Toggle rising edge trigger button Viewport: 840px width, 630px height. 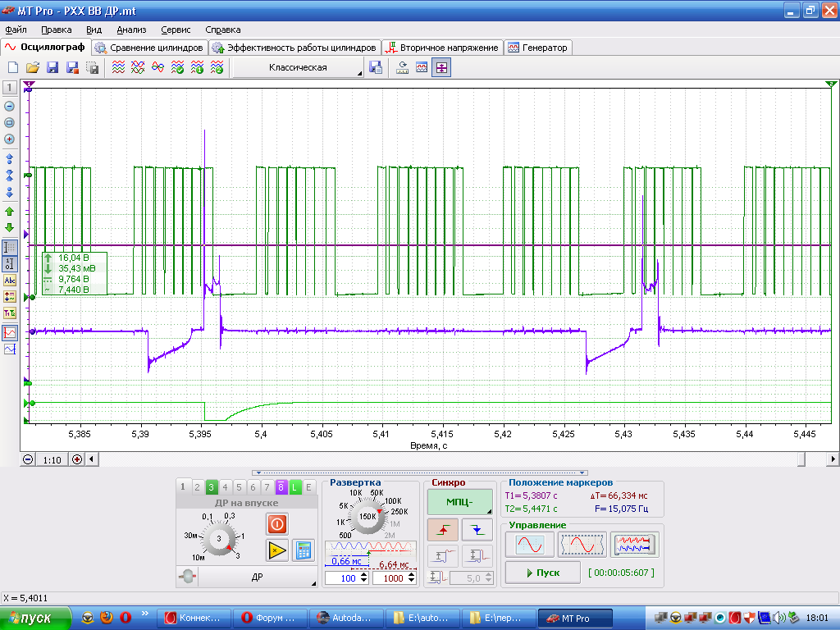pos(442,530)
